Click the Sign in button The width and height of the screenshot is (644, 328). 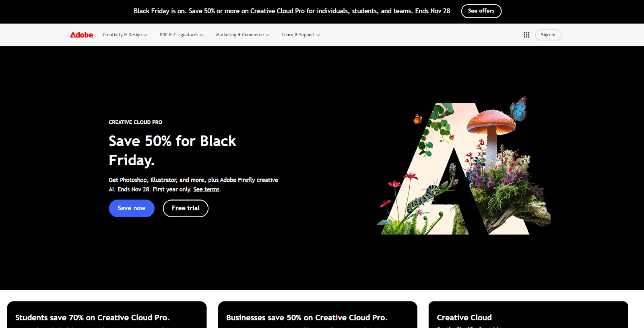pos(548,35)
